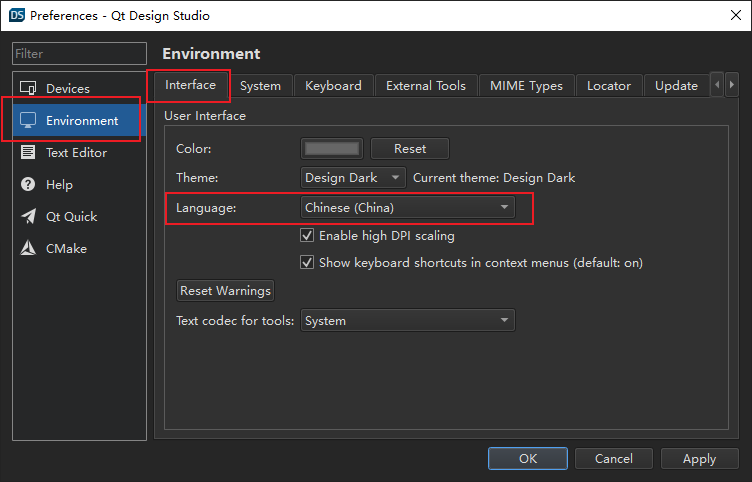This screenshot has height=482, width=752.
Task: Select the Qt Quick paper plane icon
Action: (28, 217)
